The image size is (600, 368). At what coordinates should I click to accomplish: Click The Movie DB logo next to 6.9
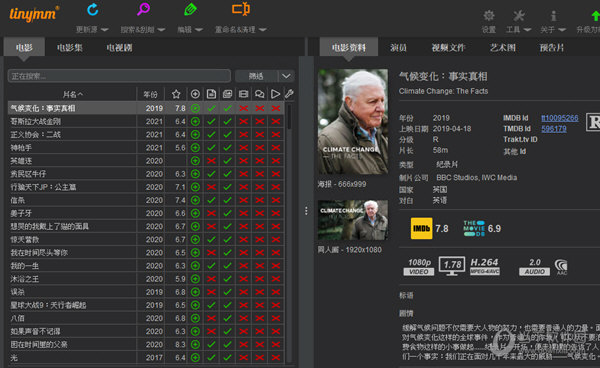click(x=474, y=228)
